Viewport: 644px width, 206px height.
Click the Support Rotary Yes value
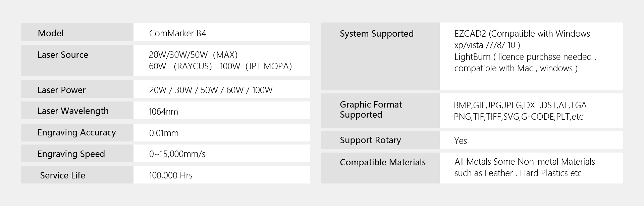coord(461,141)
